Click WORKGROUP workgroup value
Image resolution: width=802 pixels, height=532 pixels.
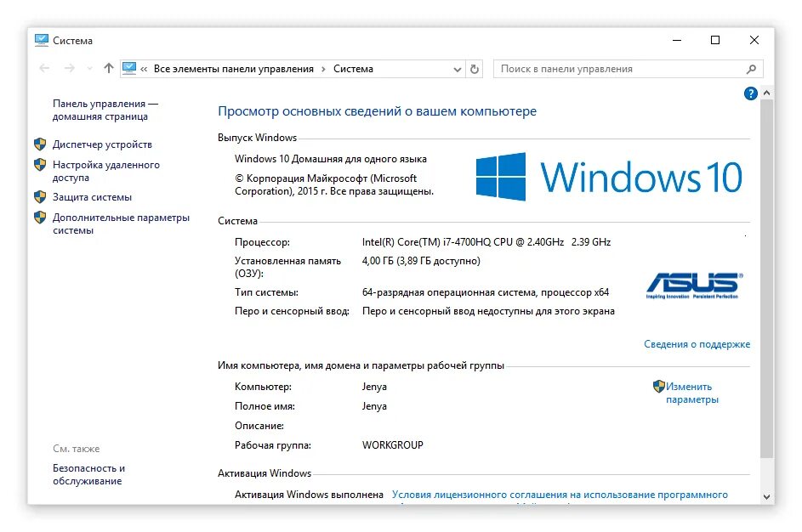click(x=393, y=445)
